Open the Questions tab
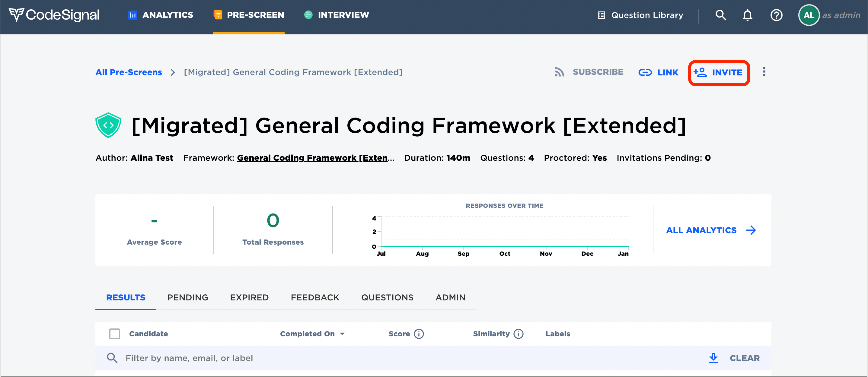 point(387,297)
